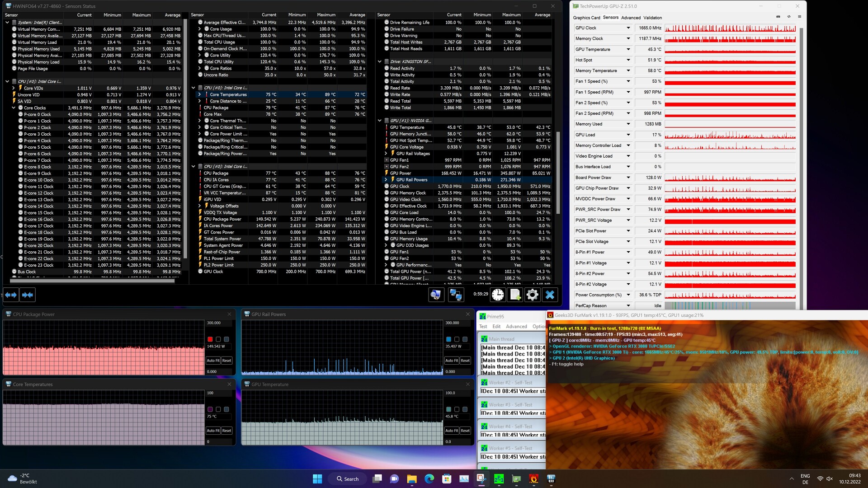Click the Windows taskbar Search box
The height and width of the screenshot is (488, 868).
[x=348, y=479]
